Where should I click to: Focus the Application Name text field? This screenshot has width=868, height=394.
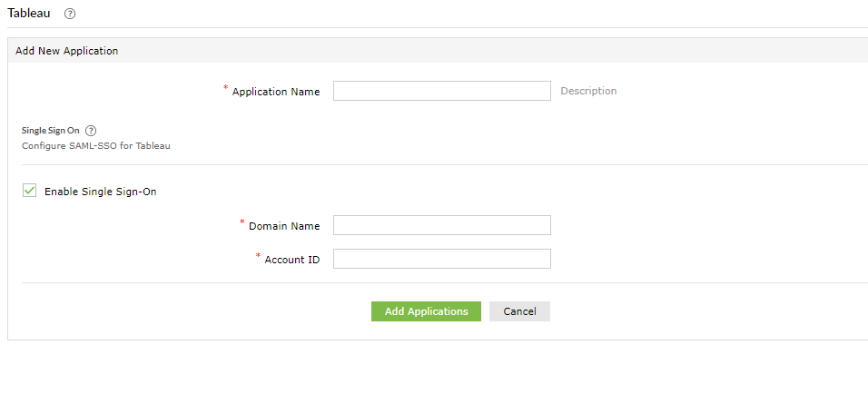click(x=441, y=91)
